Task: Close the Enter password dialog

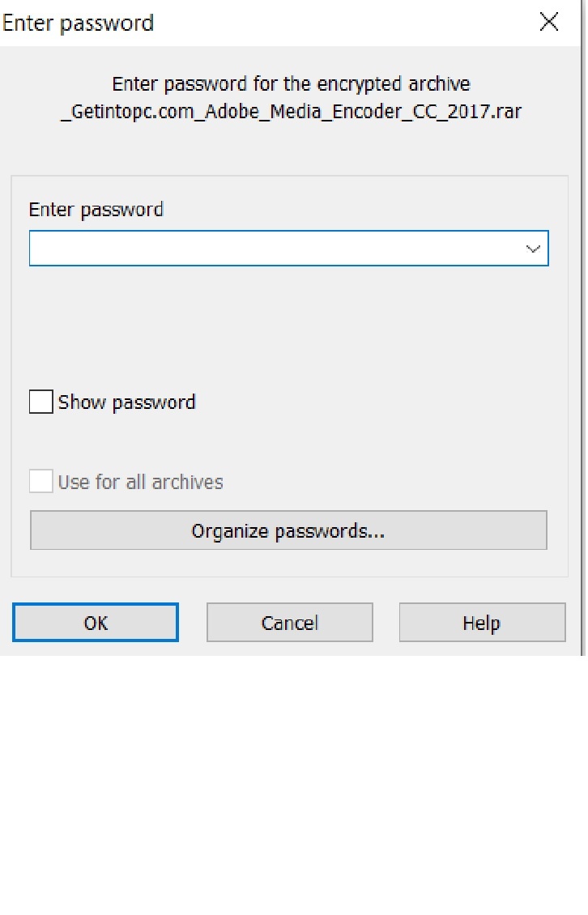Action: tap(548, 22)
